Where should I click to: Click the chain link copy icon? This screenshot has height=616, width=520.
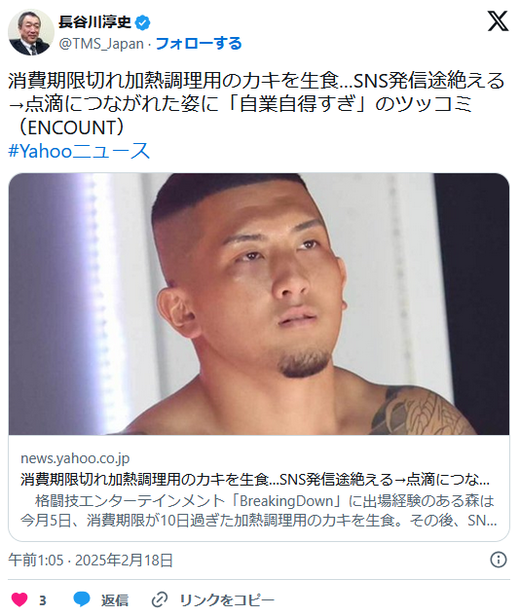pos(160,600)
